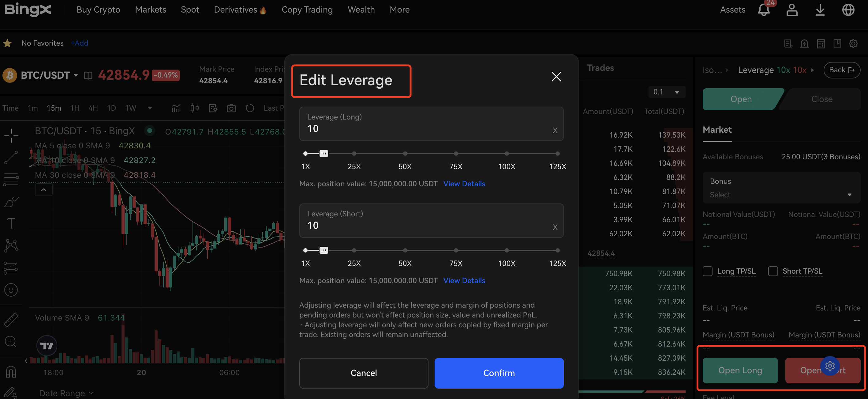The height and width of the screenshot is (399, 868).
Task: Open the 0.1 order book depth dropdown
Action: point(666,92)
